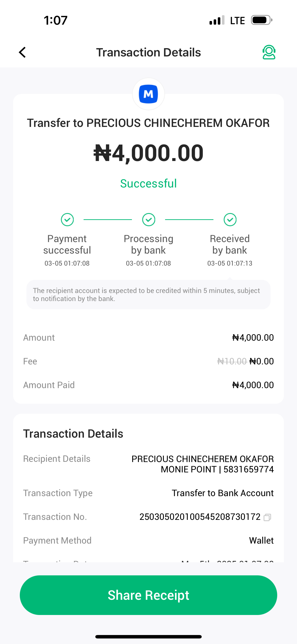Tap the home indicator bar
The image size is (297, 644).
[148, 636]
